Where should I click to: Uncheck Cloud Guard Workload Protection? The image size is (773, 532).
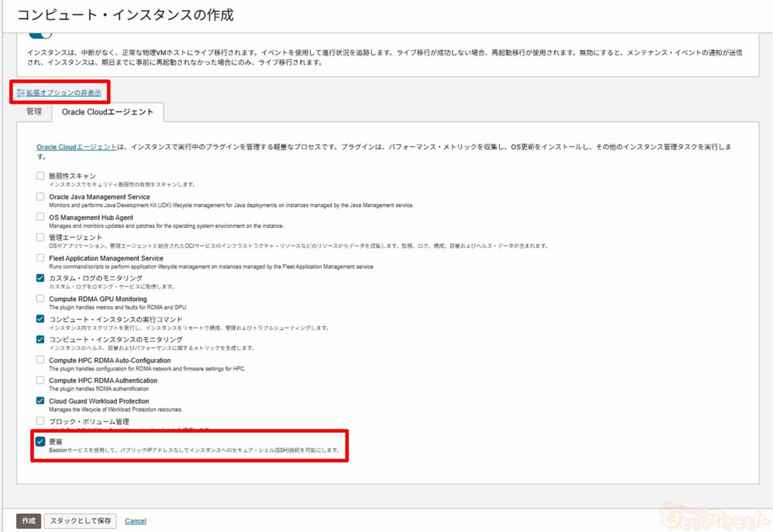40,401
